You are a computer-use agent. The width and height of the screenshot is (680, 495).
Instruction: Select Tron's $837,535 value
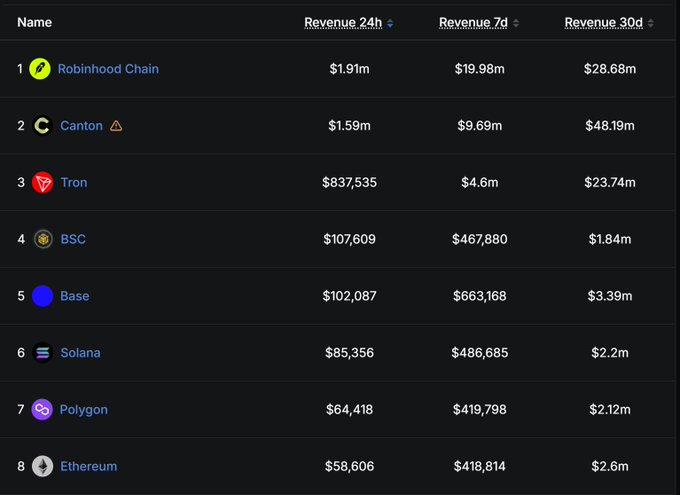(350, 182)
